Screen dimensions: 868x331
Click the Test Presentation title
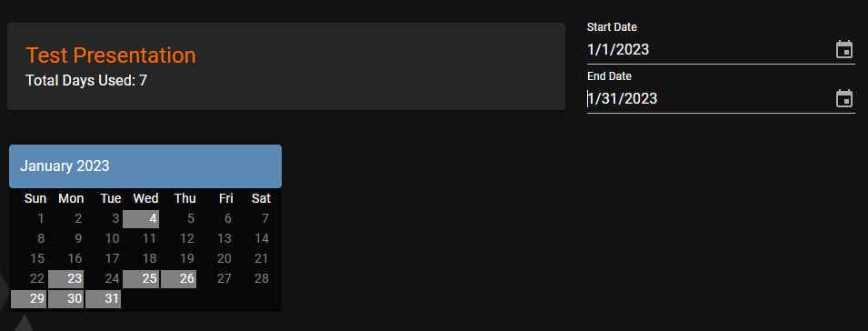(x=111, y=55)
